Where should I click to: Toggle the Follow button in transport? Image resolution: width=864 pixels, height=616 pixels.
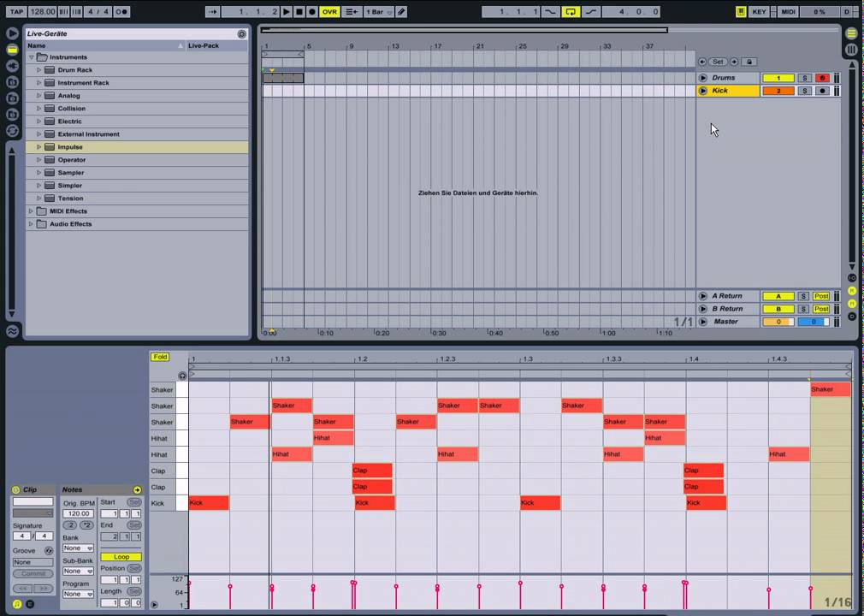[213, 12]
